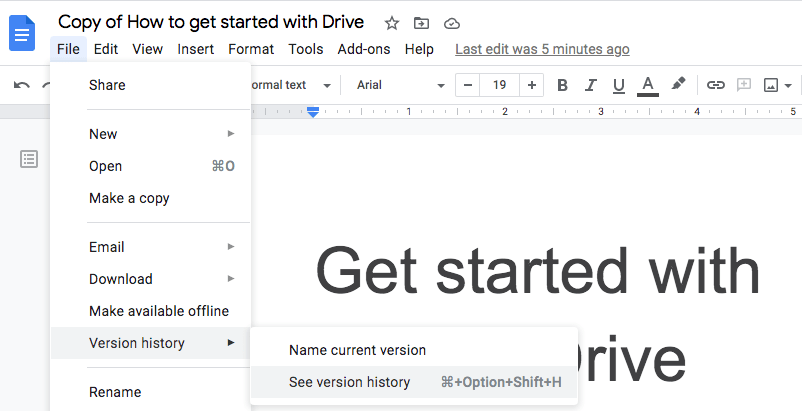Open the Last edit was 5 minutes ago link

click(x=542, y=49)
